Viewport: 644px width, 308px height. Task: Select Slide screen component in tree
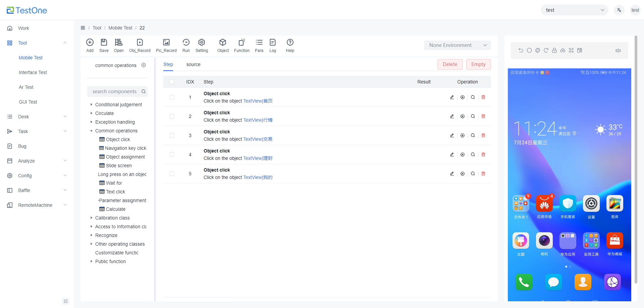[x=119, y=166]
